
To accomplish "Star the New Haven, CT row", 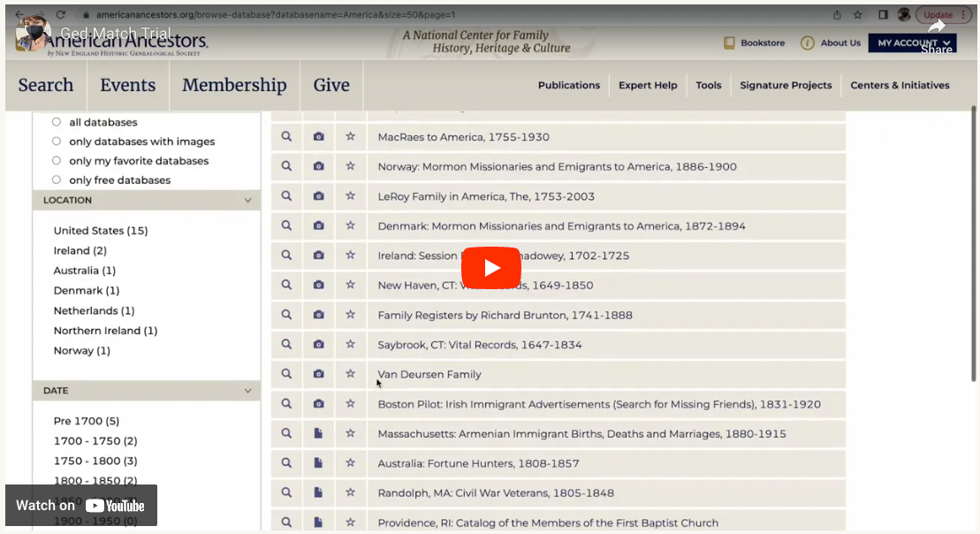I will pos(351,285).
